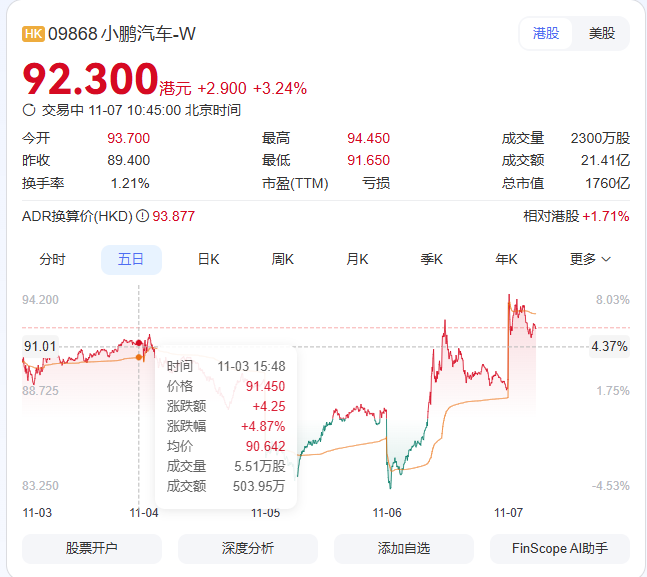The width and height of the screenshot is (647, 577).
Task: Click the tooltip 均价 value 90.642
Action: (265, 446)
